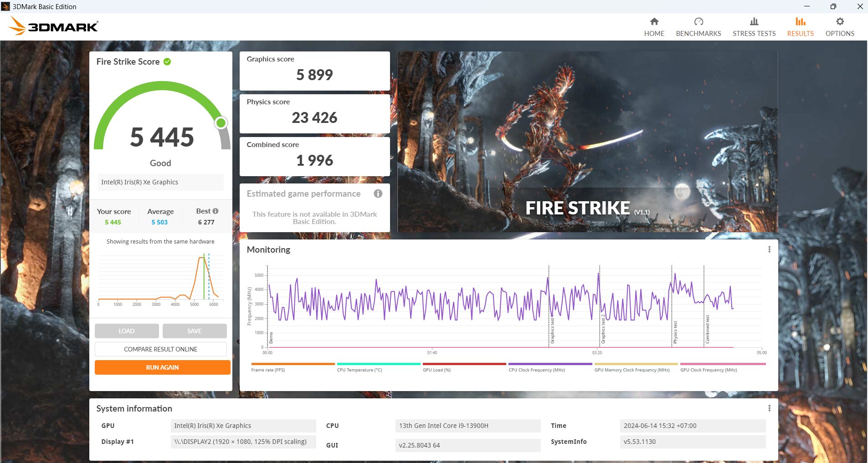Toggle the CPU Clock Frequency legend

point(550,368)
